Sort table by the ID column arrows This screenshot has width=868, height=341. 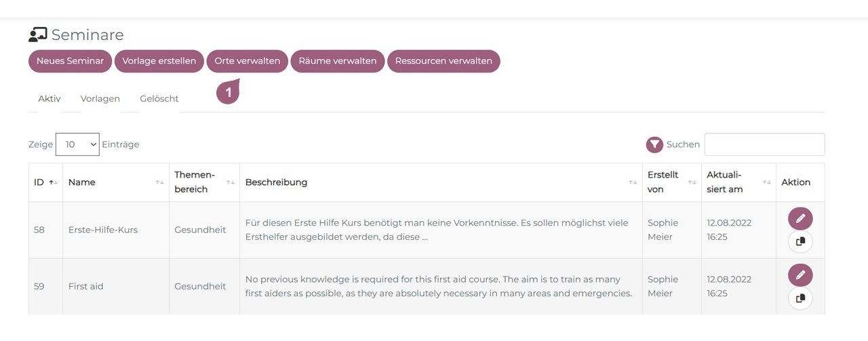54,182
